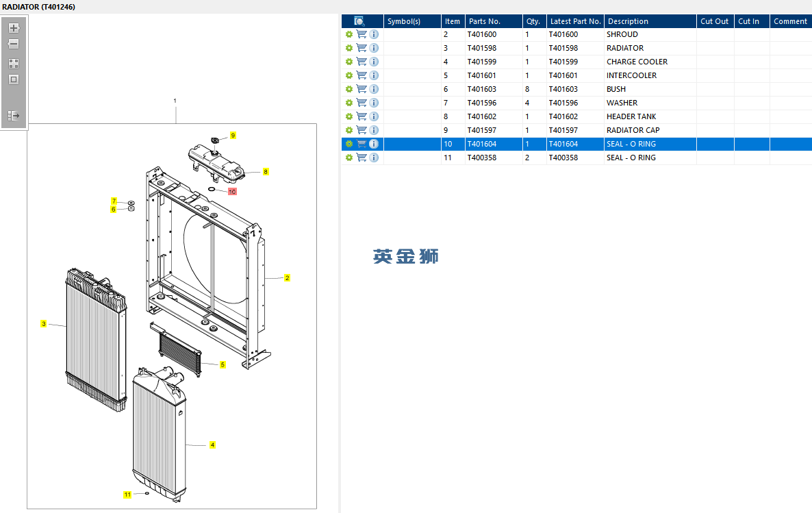812x513 pixels.
Task: Sort by the Item column header
Action: point(453,21)
